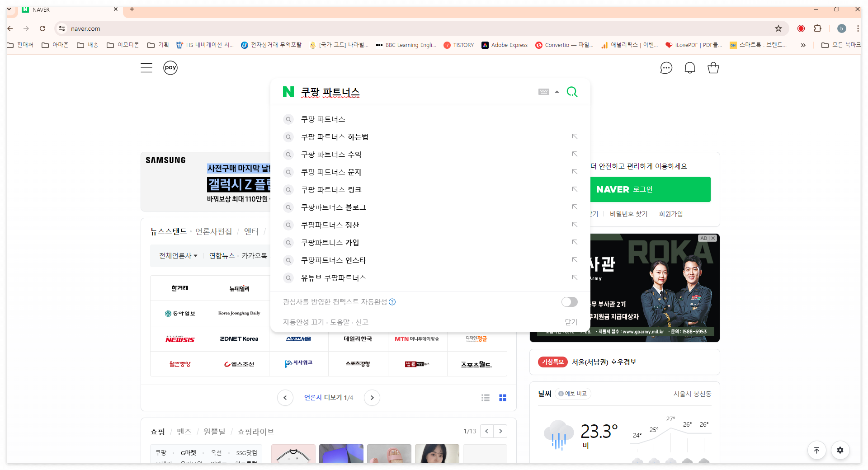Fill search with '쿠팡파트너스 인스타' arrow icon
The width and height of the screenshot is (868, 470).
click(575, 260)
